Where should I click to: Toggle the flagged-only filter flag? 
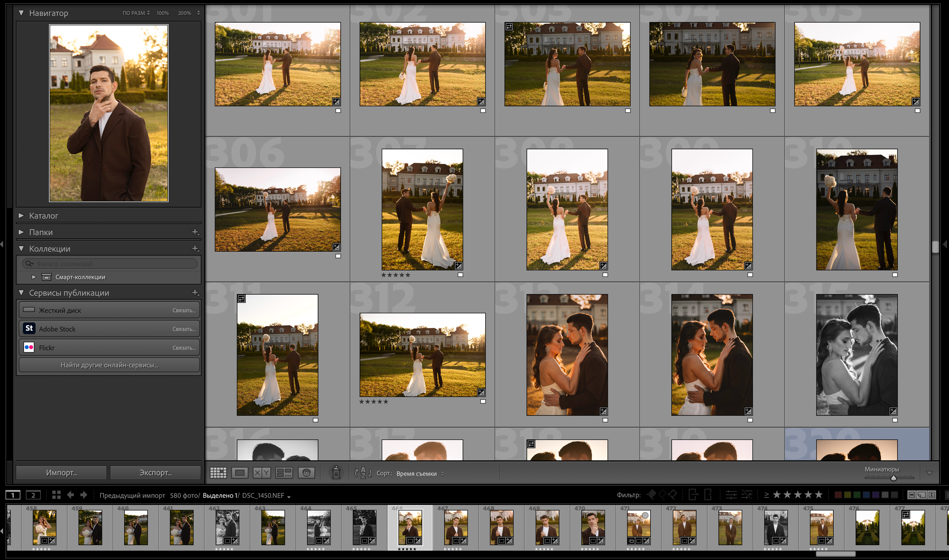point(651,495)
